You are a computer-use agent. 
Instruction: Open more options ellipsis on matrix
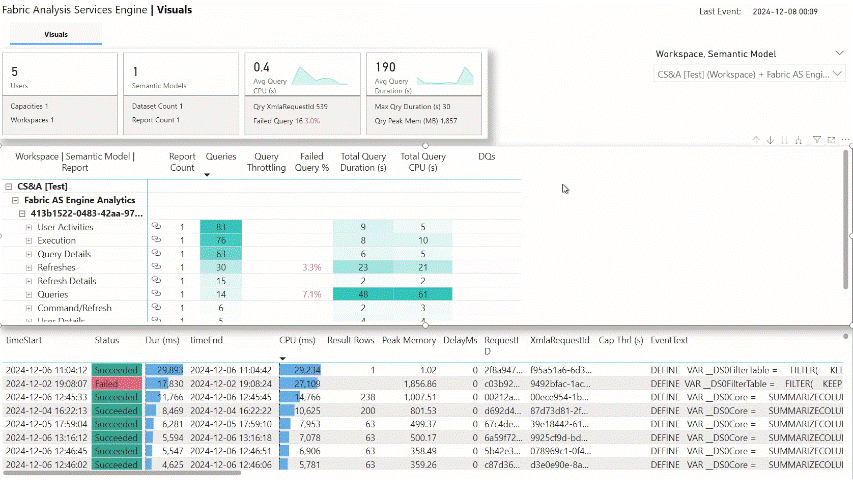[843, 140]
